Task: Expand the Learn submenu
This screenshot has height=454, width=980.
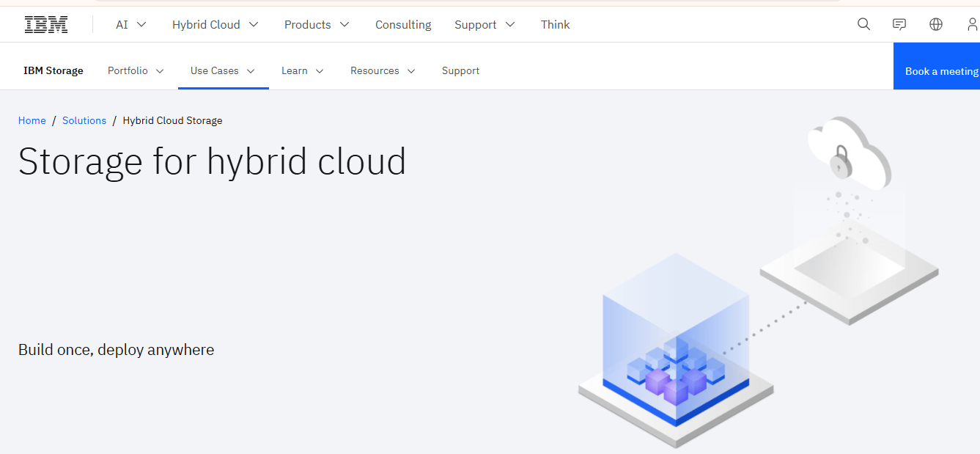Action: click(x=302, y=70)
